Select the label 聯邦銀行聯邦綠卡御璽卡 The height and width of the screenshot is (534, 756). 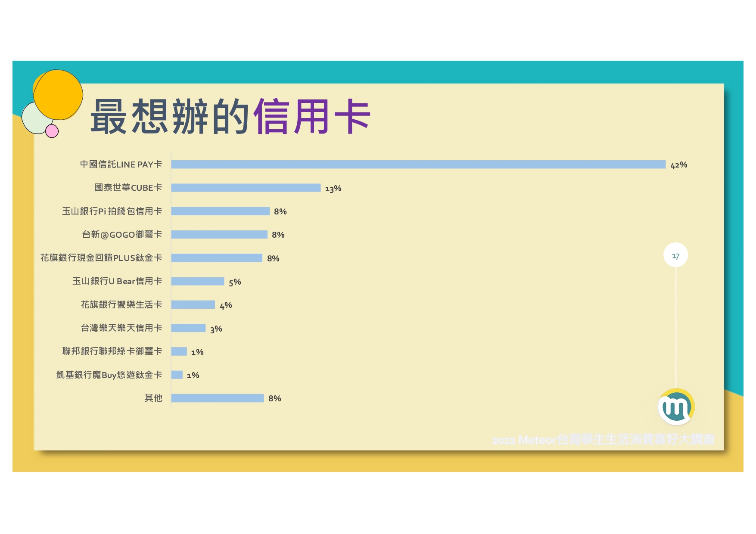click(112, 351)
